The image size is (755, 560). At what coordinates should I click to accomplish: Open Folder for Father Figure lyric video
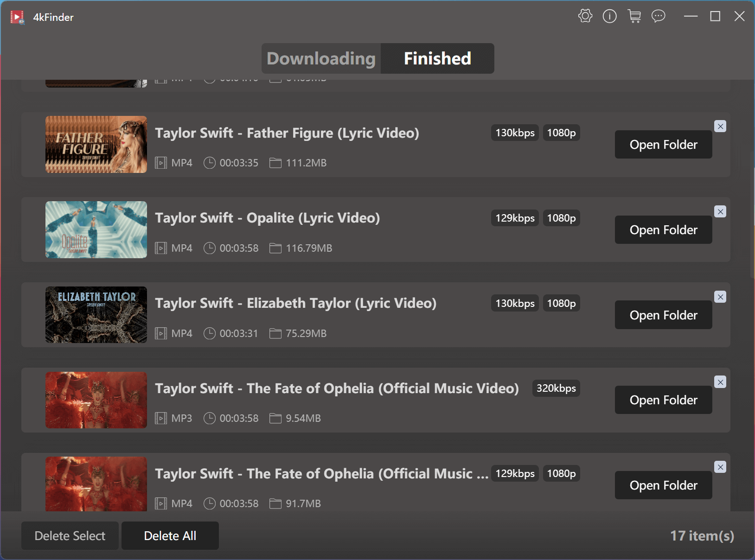(663, 144)
